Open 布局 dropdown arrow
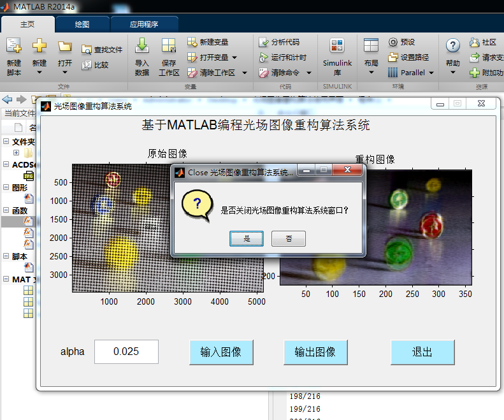Image resolution: width=504 pixels, height=420 pixels. [x=371, y=73]
